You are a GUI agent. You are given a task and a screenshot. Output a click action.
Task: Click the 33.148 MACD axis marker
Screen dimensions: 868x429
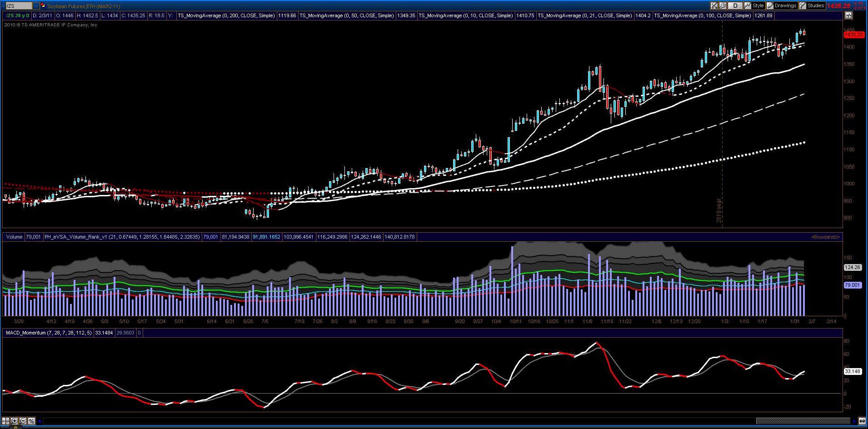coord(853,371)
